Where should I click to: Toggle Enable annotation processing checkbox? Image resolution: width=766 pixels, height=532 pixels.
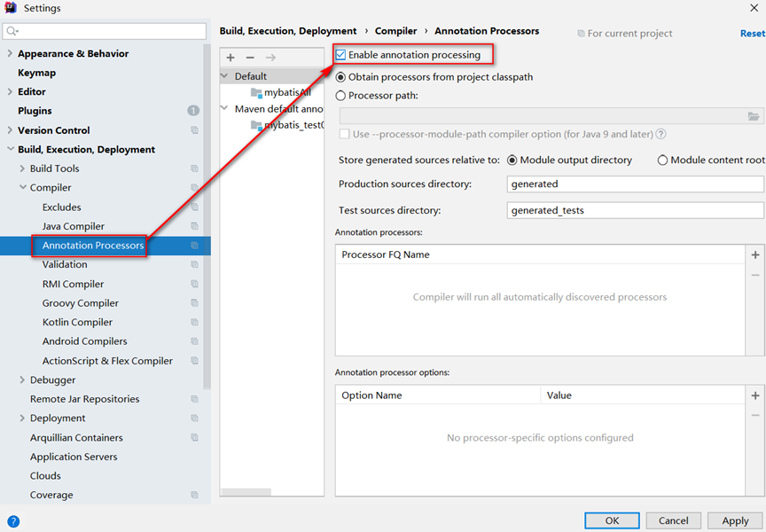tap(340, 55)
